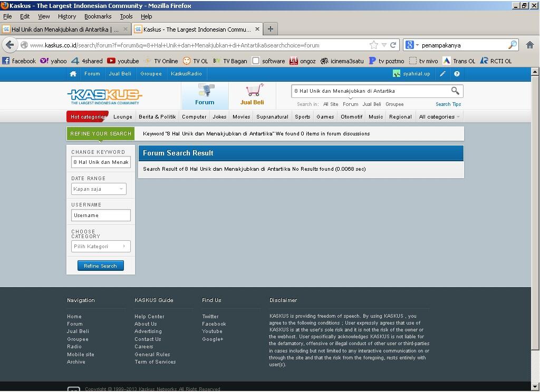Screen dimensions: 540x392
Task: Open the RCTI OL bookmark
Action: point(496,61)
